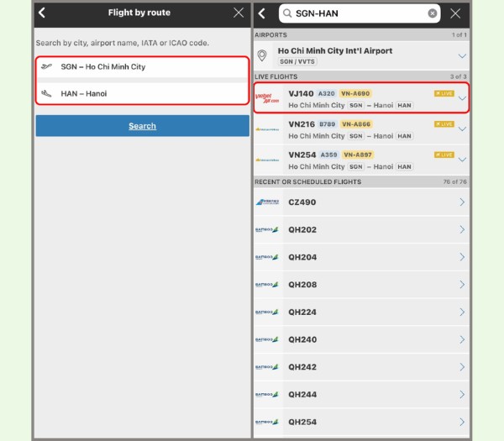Viewport: 504px width, 441px height.
Task: Select the HAN – Hanoi arrival field
Action: [x=142, y=93]
